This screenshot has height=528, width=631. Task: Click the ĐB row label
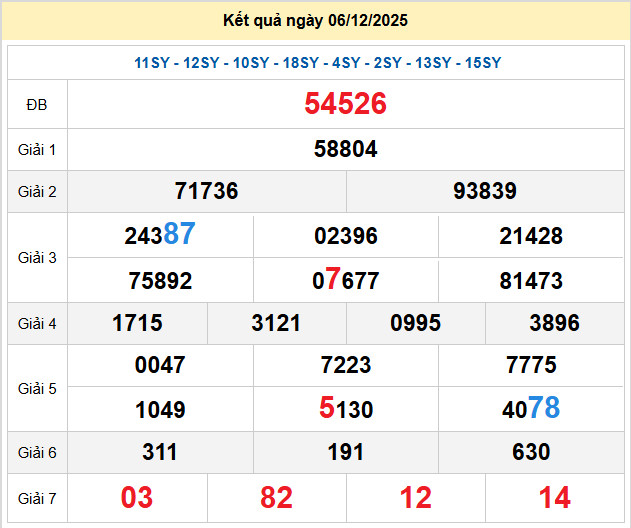point(37,104)
